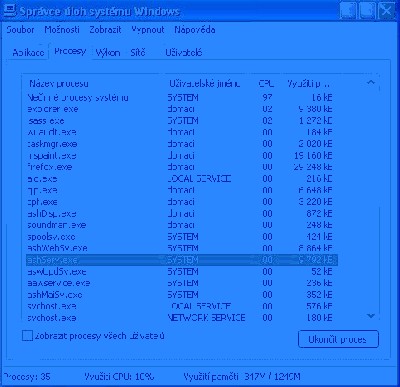Open the Možnosti menu

point(62,30)
